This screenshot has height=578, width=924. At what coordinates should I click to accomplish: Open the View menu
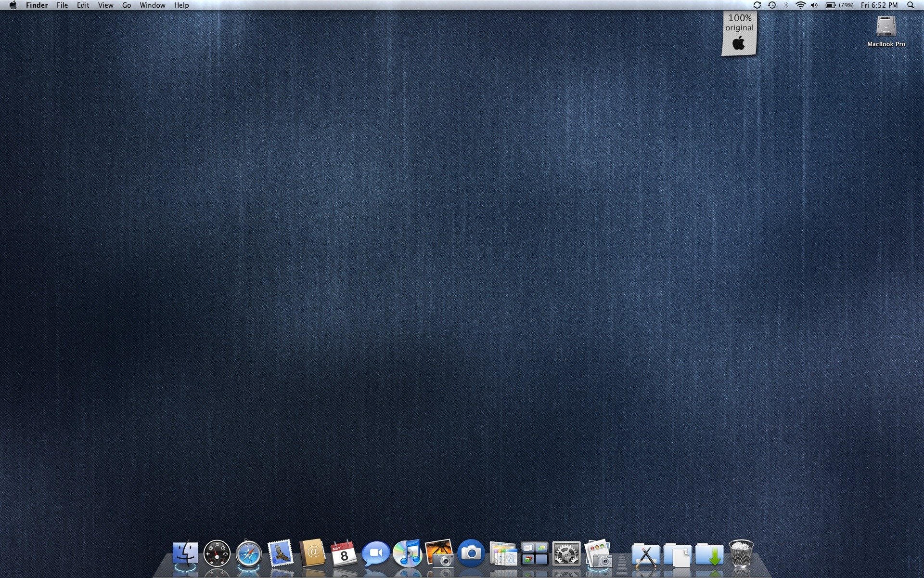coord(105,5)
